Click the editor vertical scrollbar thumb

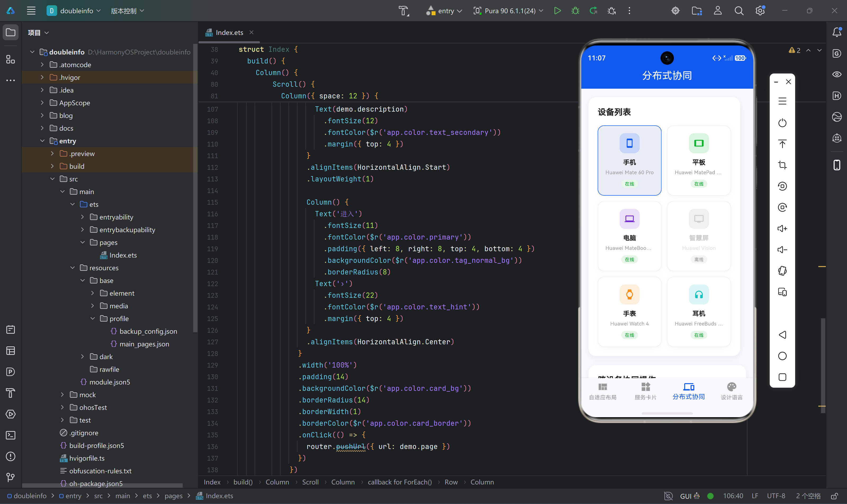tap(823, 365)
